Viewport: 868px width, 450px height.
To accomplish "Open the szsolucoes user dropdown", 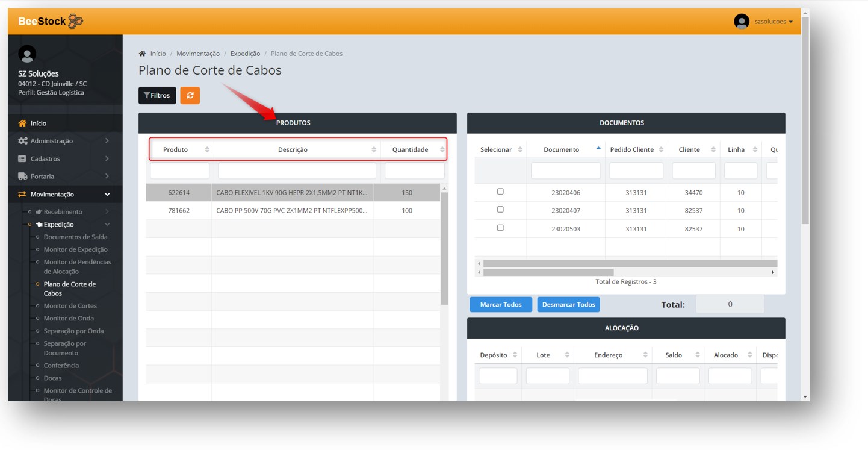I will (x=773, y=22).
